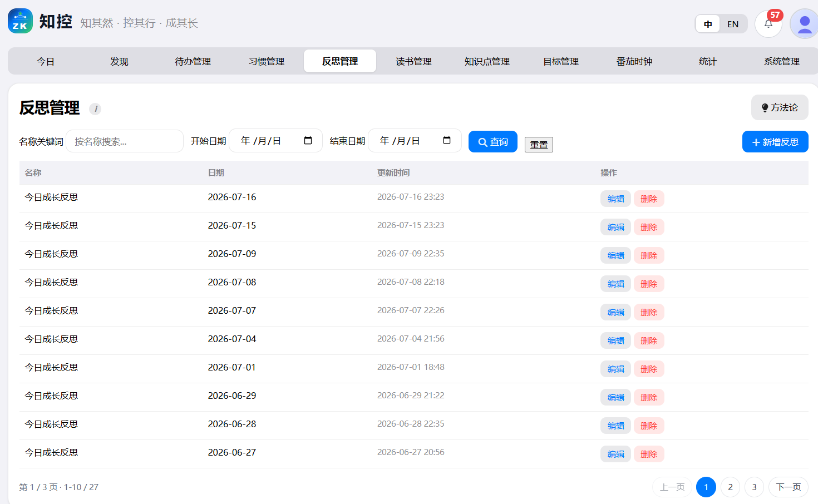Click the 开始日期 date field

276,141
